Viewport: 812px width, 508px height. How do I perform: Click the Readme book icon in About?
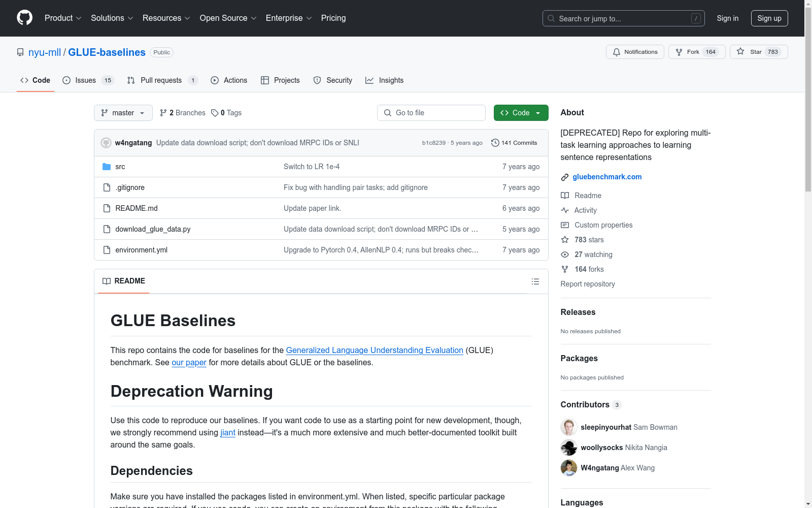coord(565,196)
